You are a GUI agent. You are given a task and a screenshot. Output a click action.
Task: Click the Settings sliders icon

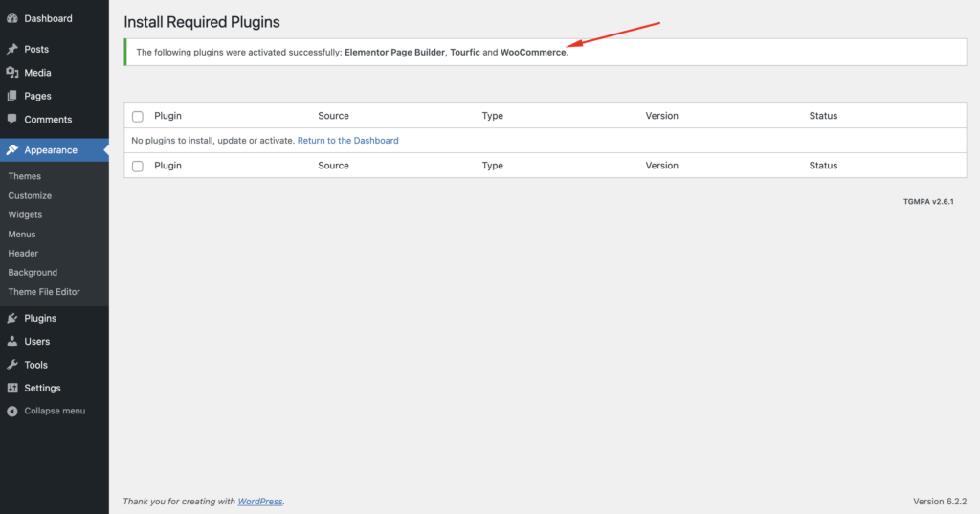pos(11,388)
